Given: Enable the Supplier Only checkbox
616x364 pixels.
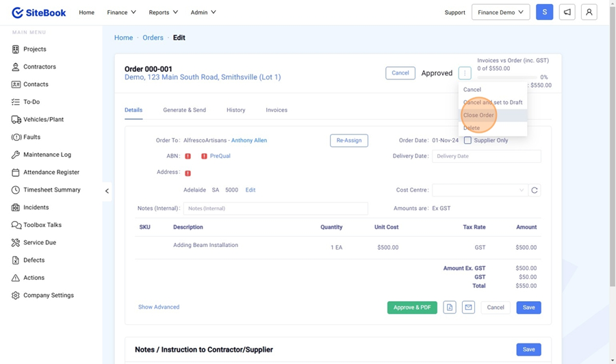Looking at the screenshot, I should point(467,140).
